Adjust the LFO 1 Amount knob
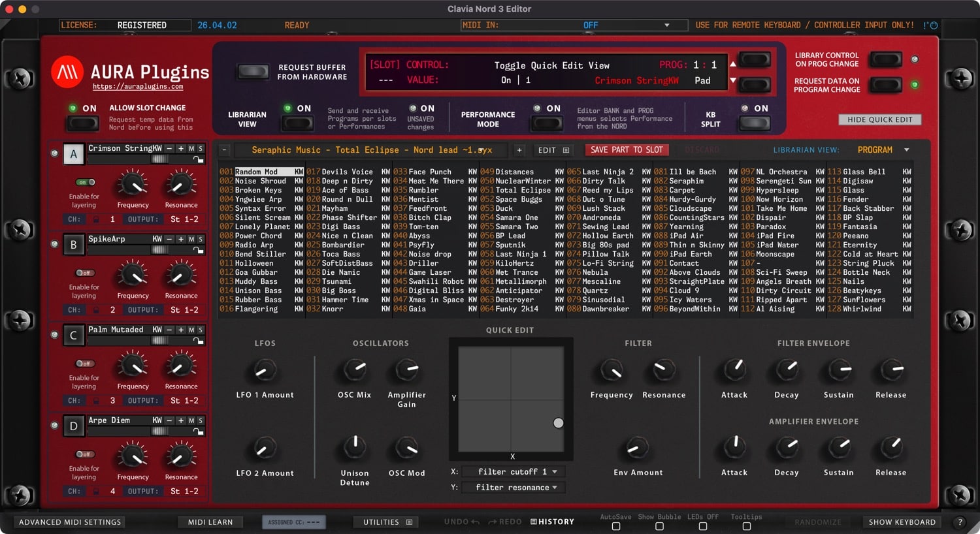The height and width of the screenshot is (534, 980). (265, 369)
